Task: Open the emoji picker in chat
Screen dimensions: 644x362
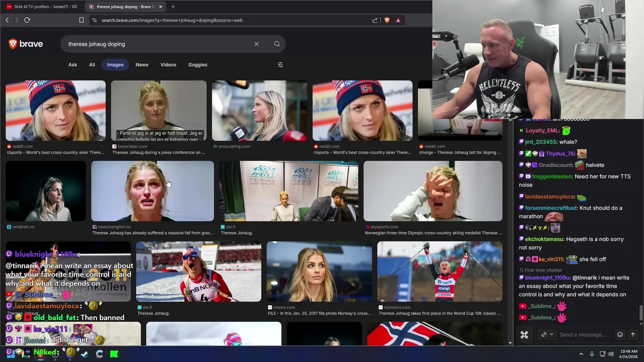Action: click(620, 334)
